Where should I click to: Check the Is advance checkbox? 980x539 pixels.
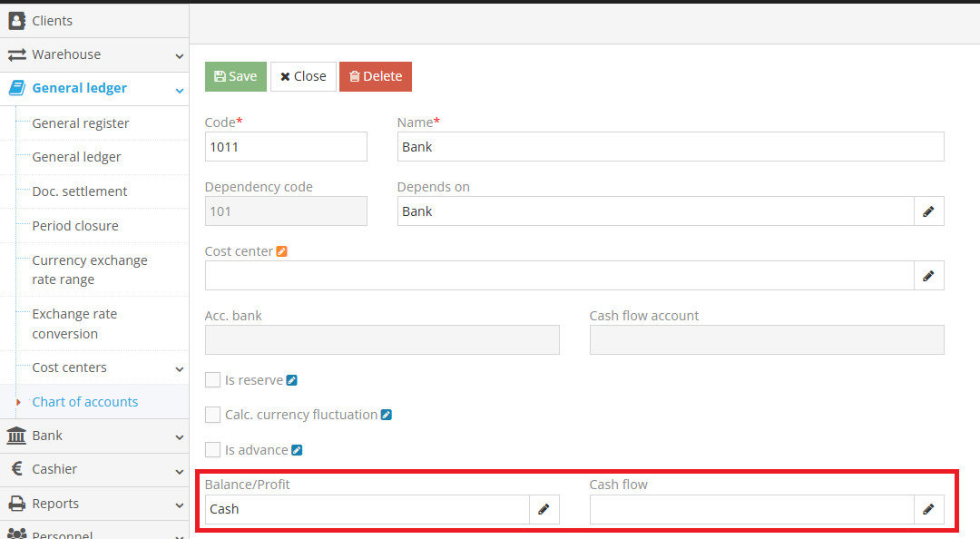click(x=213, y=450)
